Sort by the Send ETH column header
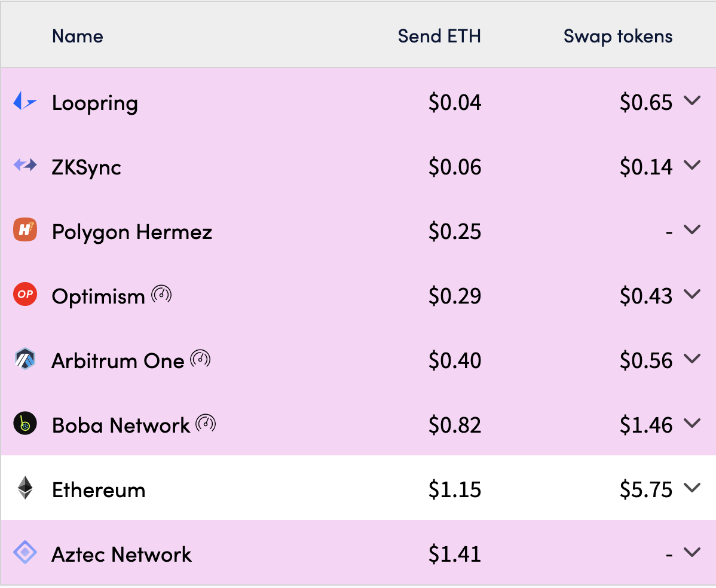Viewport: 716px width, 588px height. pos(439,36)
